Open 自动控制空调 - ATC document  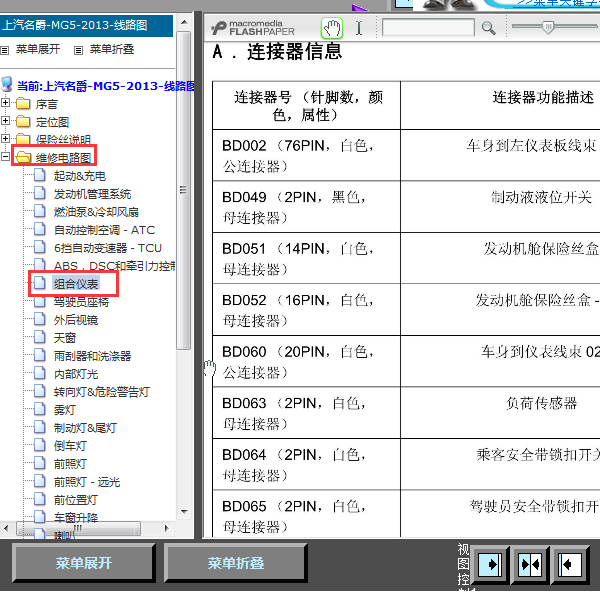point(104,230)
